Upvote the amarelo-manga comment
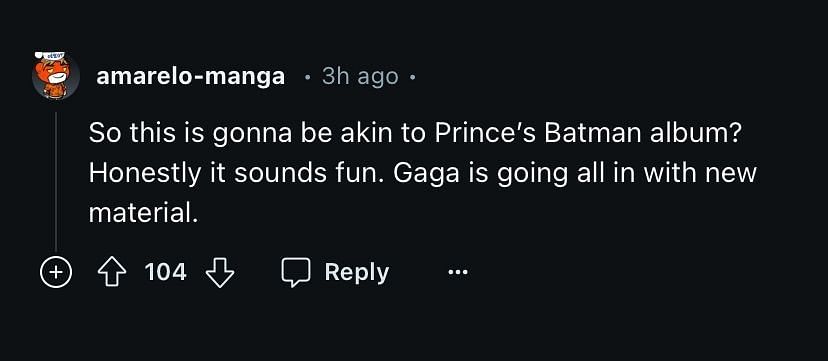828x361 pixels. 112,272
